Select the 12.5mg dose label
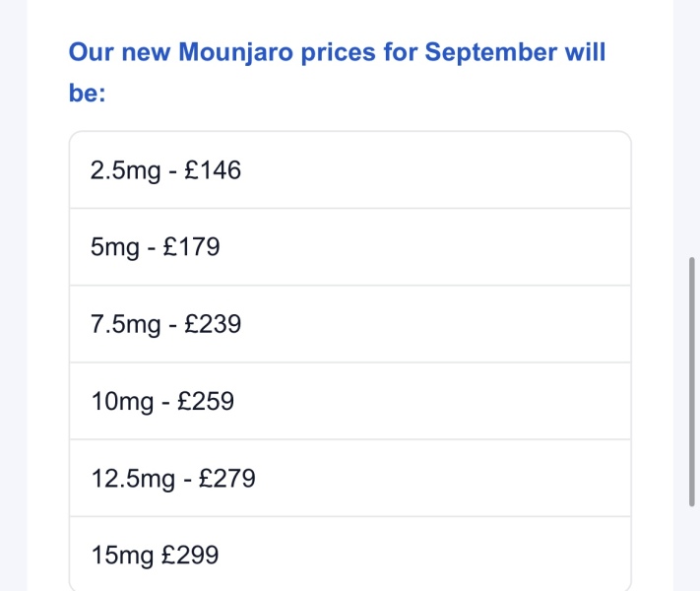The height and width of the screenshot is (591, 700). point(133,479)
